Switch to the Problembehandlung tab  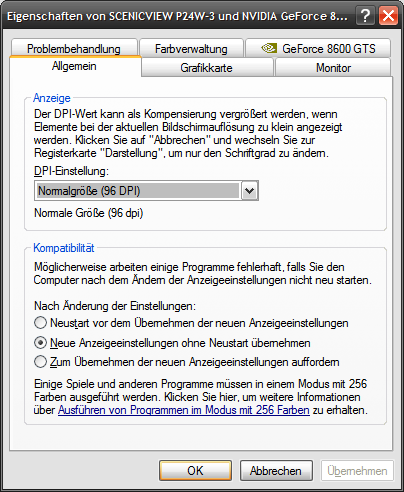pos(74,49)
